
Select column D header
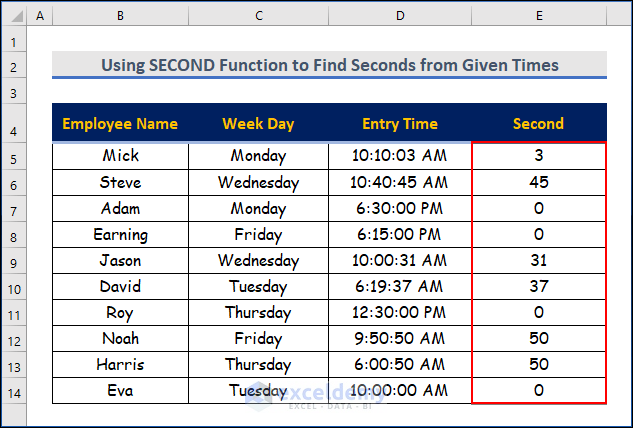(400, 16)
